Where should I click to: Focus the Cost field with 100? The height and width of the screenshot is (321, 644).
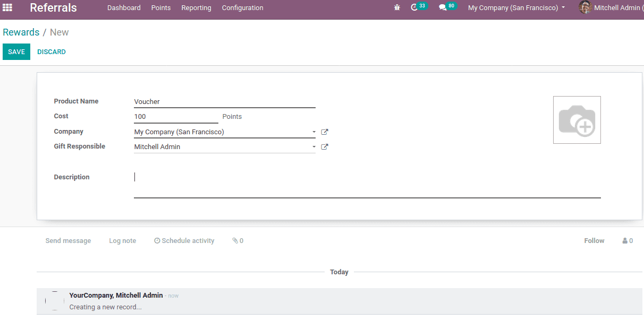pyautogui.click(x=176, y=117)
